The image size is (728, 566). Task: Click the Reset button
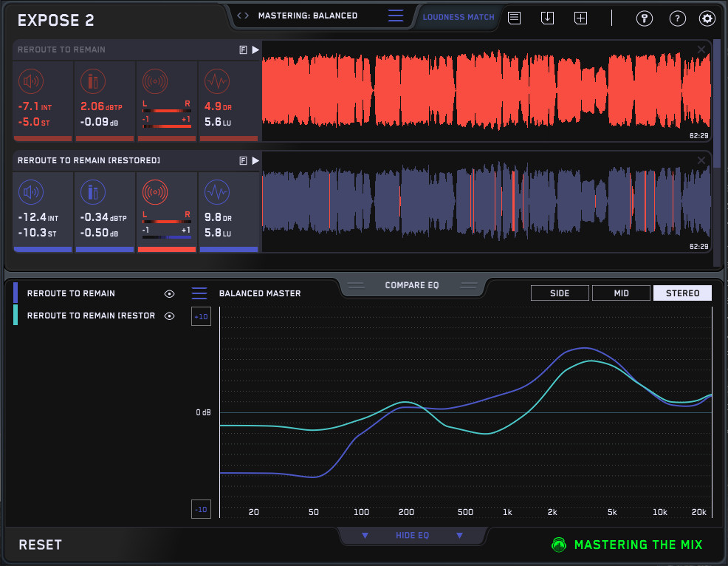click(40, 545)
